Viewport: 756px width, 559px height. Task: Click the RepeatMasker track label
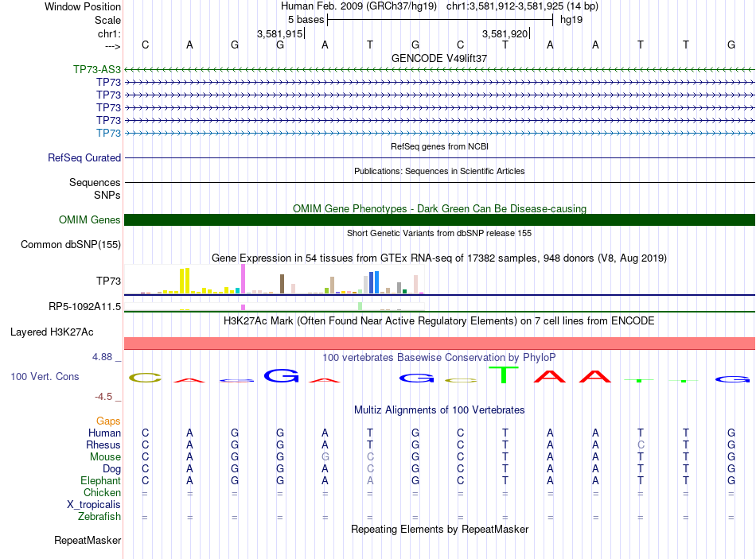click(88, 540)
